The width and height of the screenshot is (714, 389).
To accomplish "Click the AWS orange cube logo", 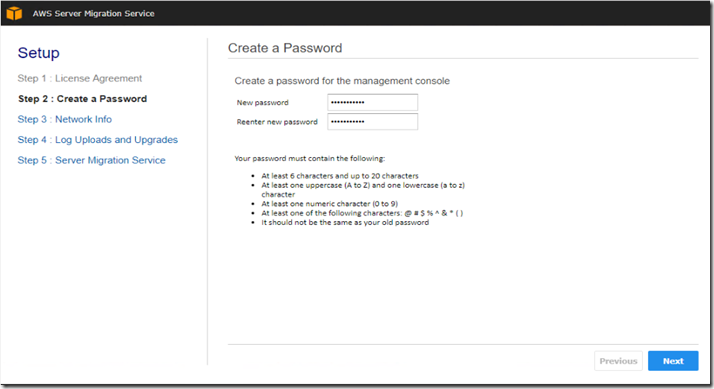I will pos(14,13).
